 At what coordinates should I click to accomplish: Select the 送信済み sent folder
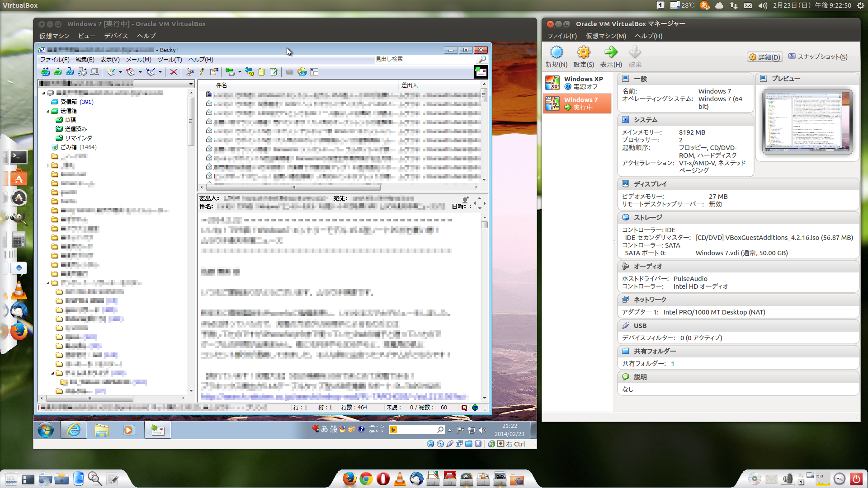[71, 129]
